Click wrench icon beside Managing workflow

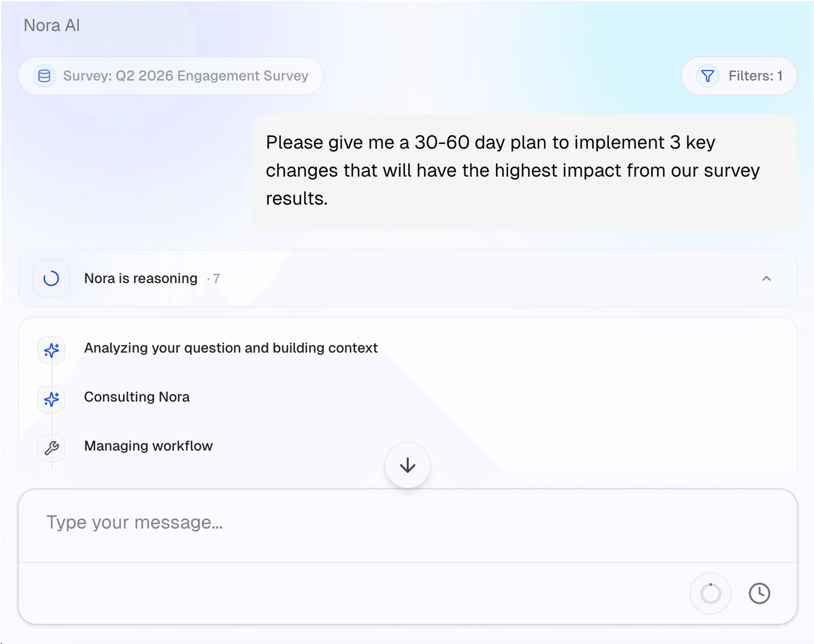pyautogui.click(x=51, y=448)
